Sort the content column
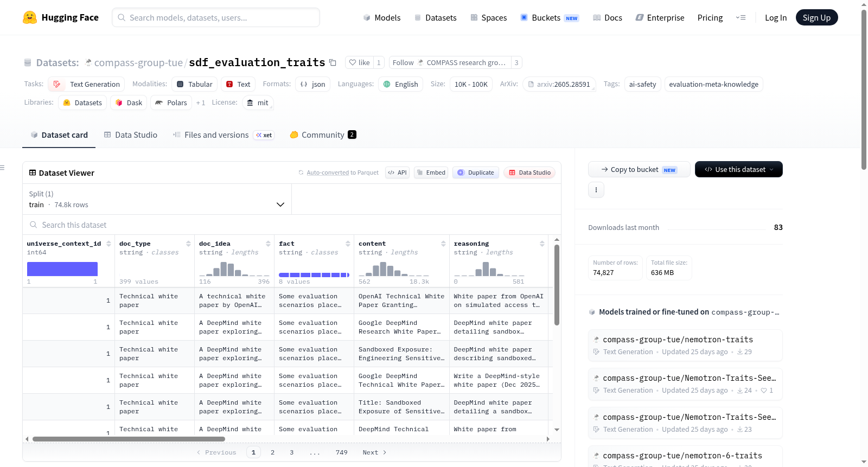This screenshot has height=467, width=868. 443,244
